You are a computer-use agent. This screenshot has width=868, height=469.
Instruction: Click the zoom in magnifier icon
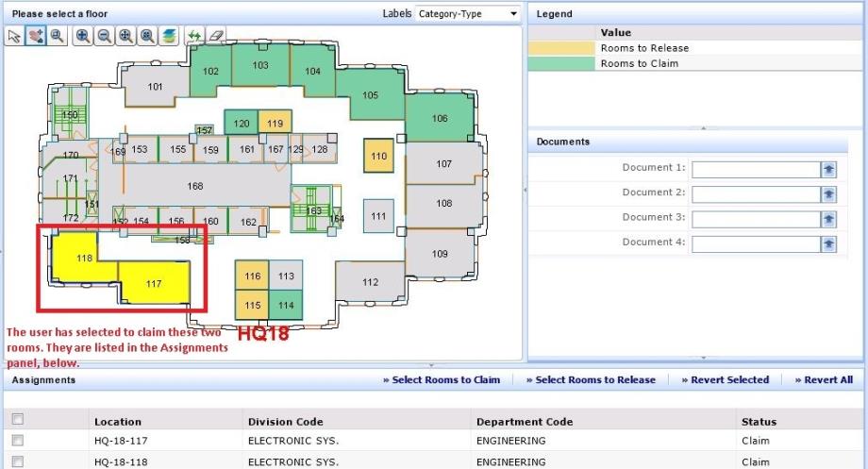(x=83, y=36)
